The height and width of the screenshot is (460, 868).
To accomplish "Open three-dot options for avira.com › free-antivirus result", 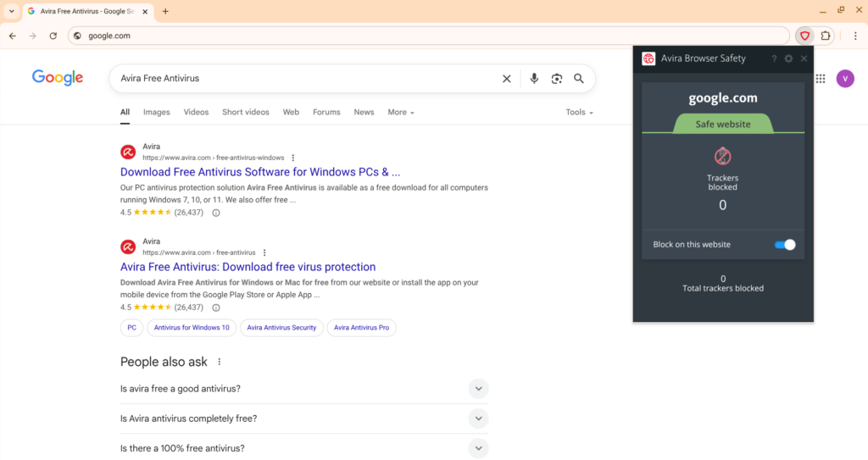I will click(x=264, y=253).
